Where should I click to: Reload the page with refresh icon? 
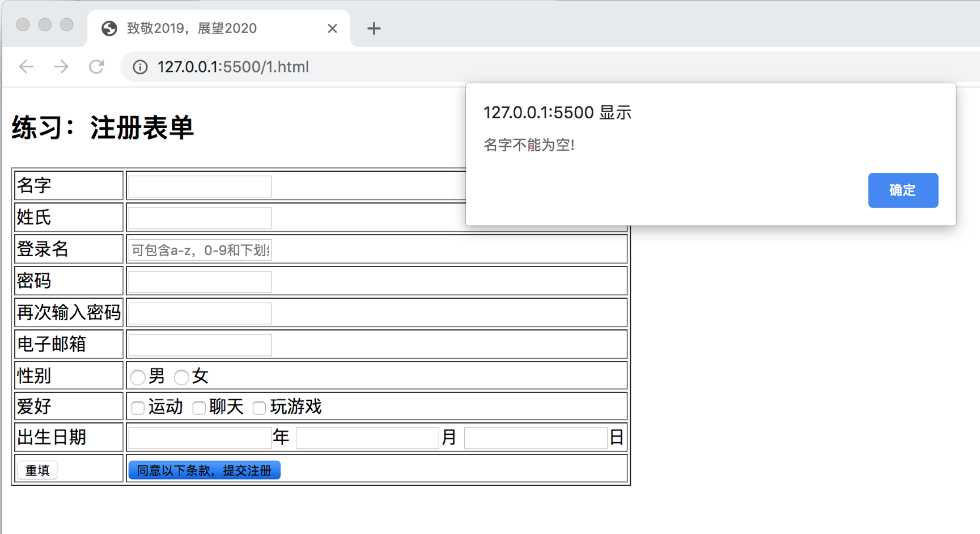coord(96,67)
